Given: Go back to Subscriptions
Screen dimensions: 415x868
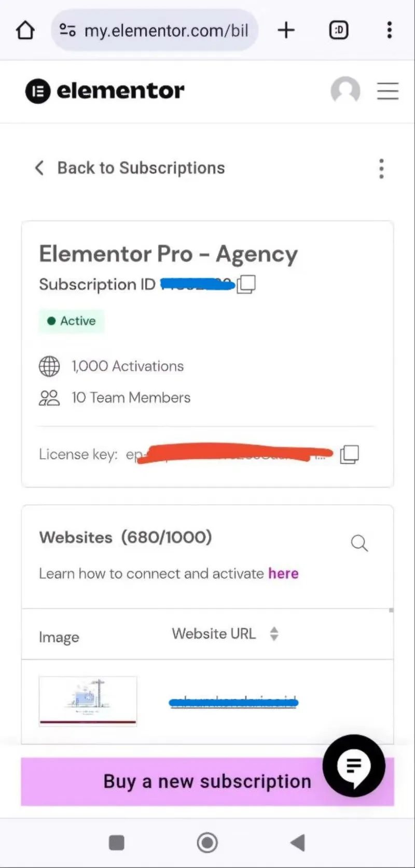Looking at the screenshot, I should (130, 168).
